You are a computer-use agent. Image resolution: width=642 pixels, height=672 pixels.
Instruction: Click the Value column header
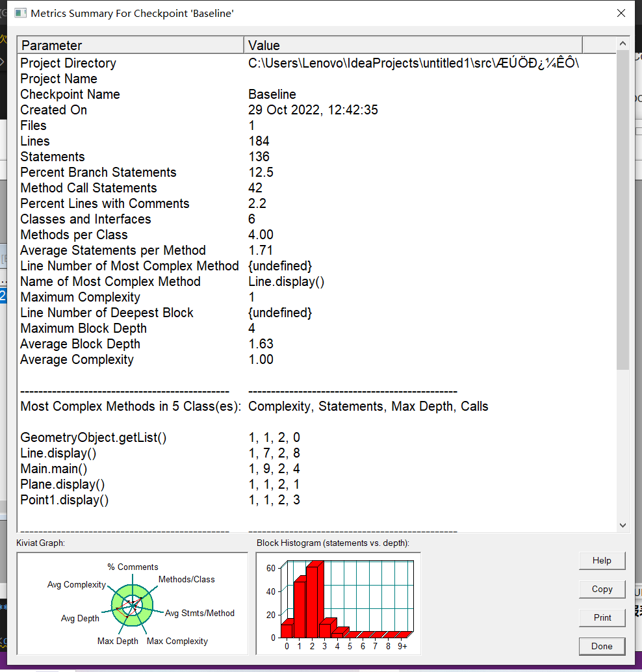[x=413, y=45]
